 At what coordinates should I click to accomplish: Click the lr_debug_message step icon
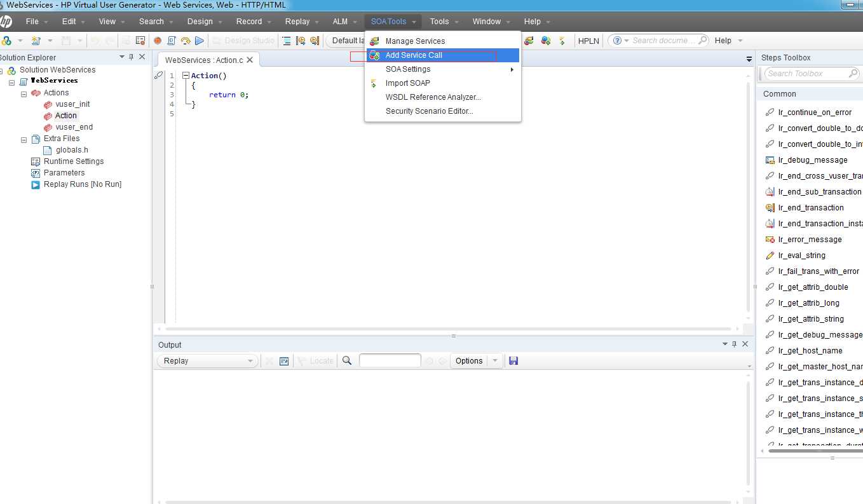[x=770, y=160]
